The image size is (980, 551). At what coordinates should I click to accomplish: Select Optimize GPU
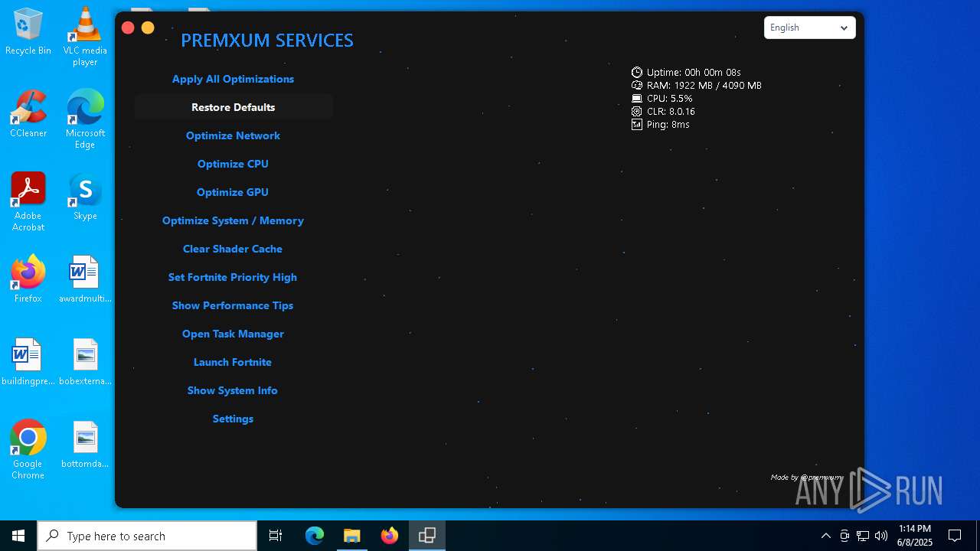coord(233,192)
